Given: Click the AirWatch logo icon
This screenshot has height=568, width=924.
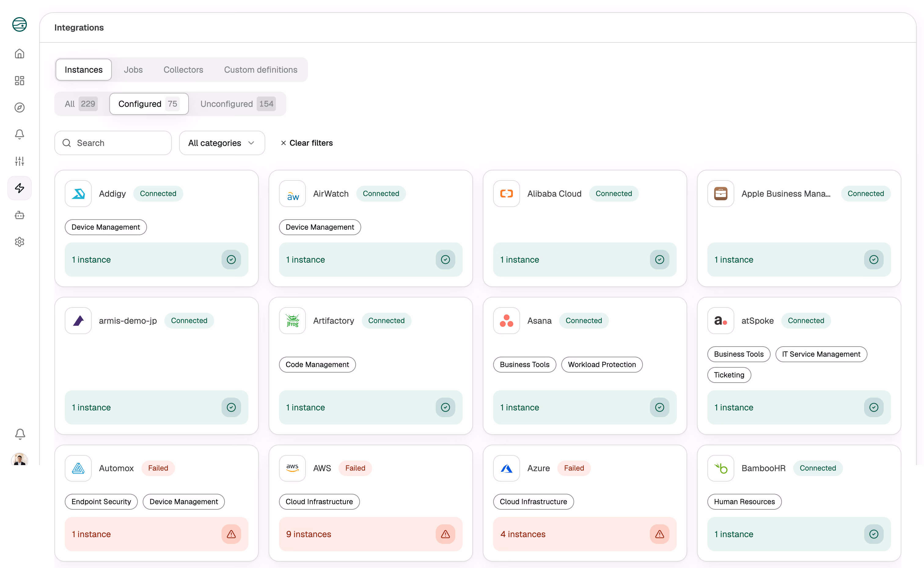Looking at the screenshot, I should 292,194.
